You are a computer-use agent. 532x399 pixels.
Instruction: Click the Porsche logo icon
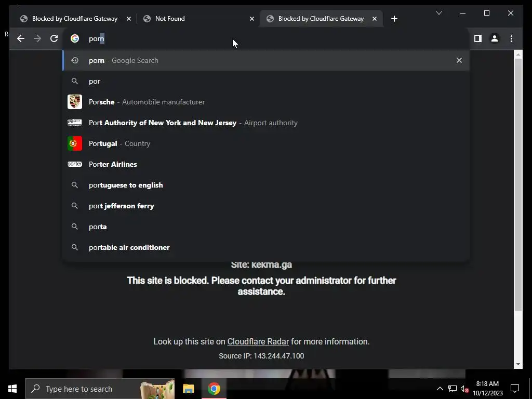coord(75,102)
